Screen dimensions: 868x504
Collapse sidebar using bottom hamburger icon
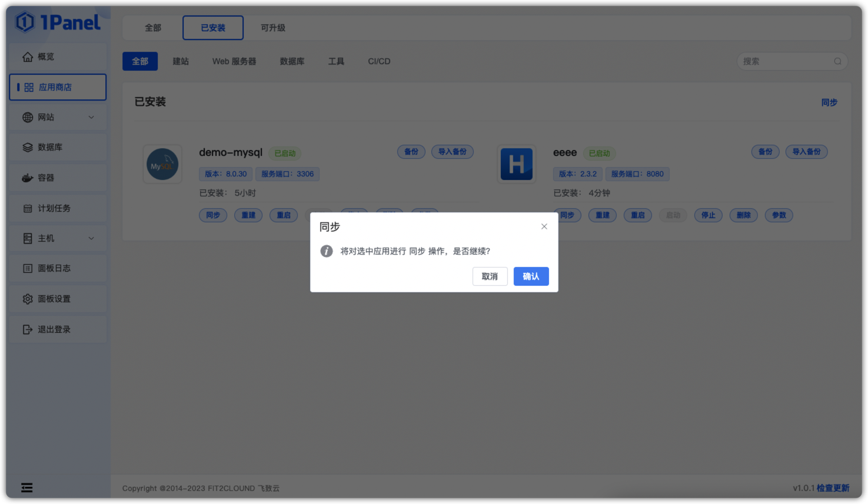click(x=26, y=488)
